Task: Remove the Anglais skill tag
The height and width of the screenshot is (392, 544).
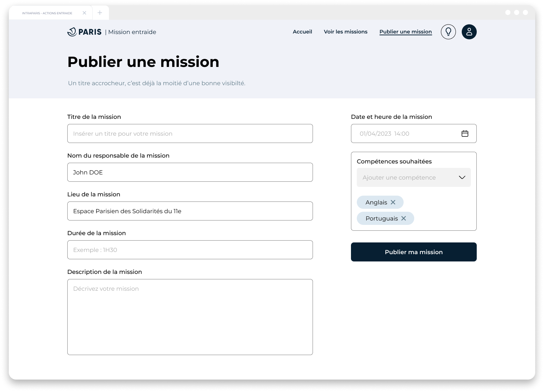Action: 393,202
